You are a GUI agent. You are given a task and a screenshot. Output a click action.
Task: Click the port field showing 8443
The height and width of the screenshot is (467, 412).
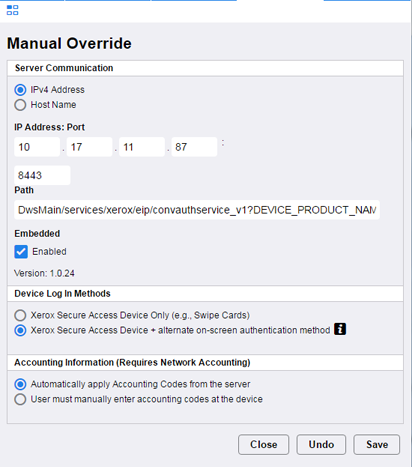click(42, 175)
